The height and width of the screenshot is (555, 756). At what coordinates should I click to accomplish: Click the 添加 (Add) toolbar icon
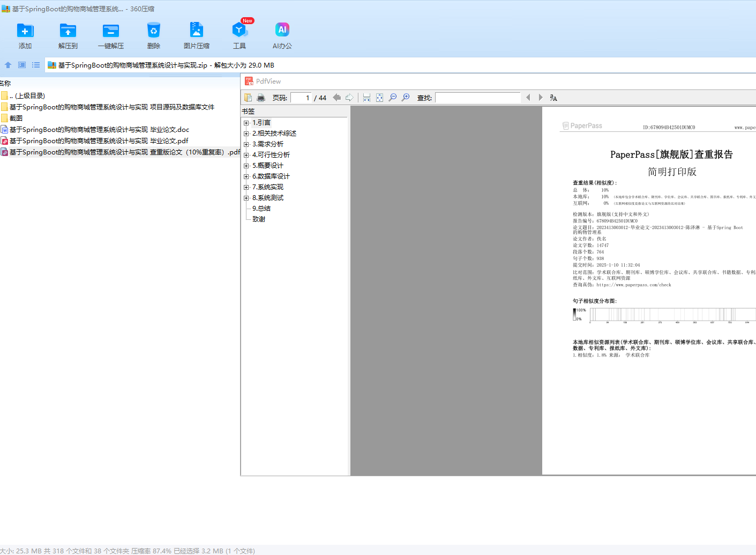pos(25,31)
